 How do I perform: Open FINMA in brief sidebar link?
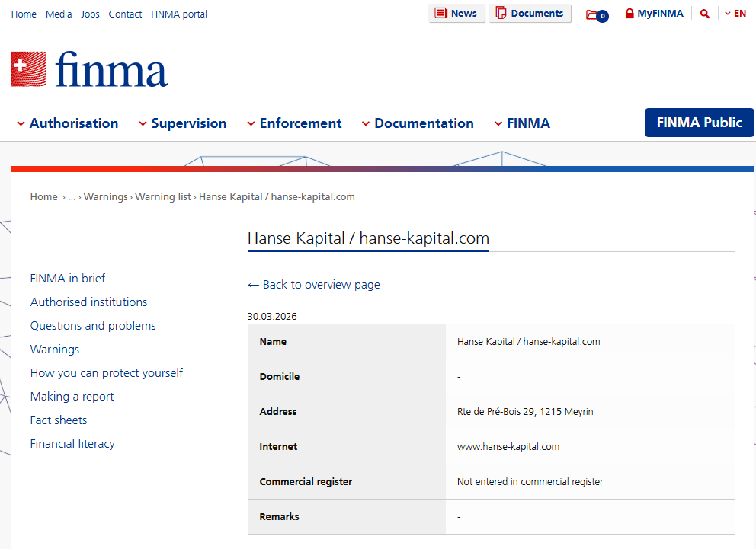(68, 279)
